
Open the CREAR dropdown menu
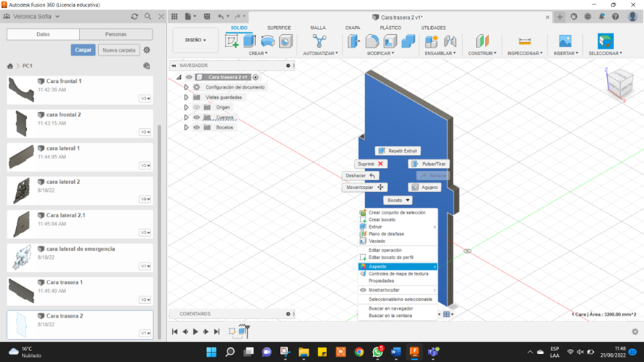258,53
